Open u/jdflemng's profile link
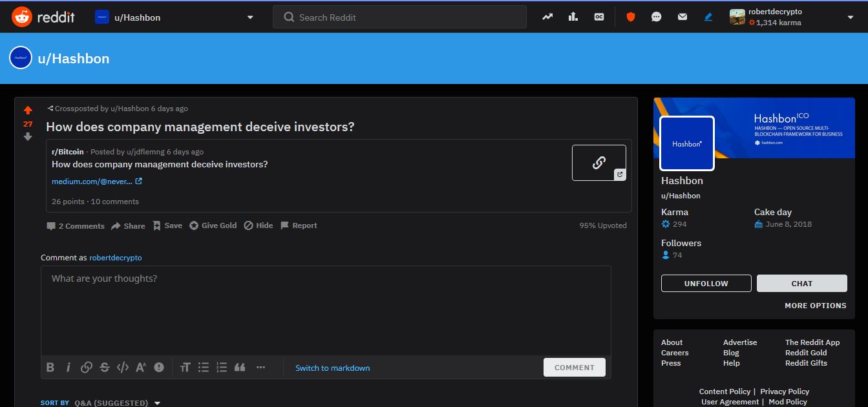This screenshot has width=868, height=407. pos(145,152)
